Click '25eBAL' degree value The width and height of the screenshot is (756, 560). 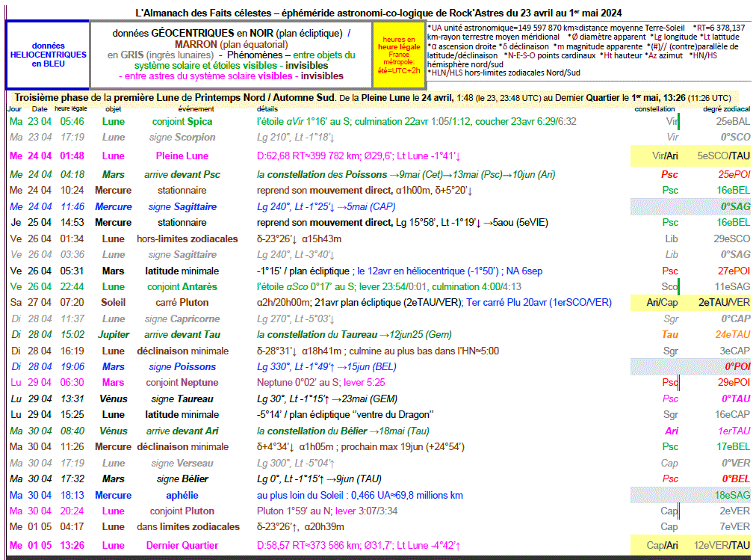pyautogui.click(x=733, y=122)
